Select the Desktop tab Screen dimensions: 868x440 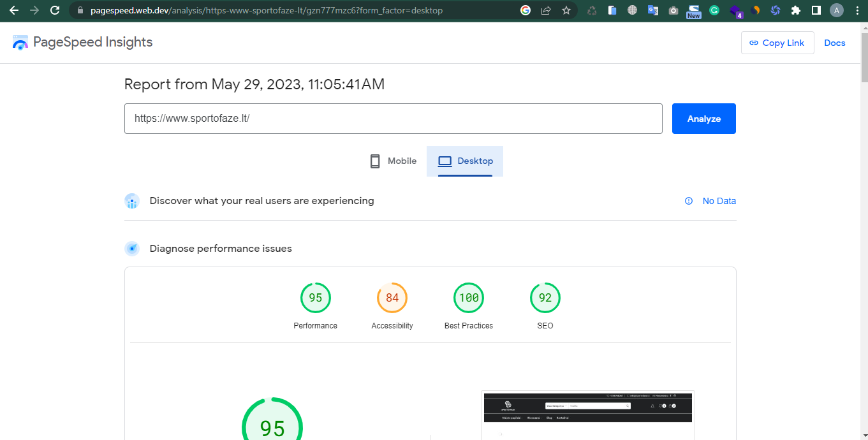pos(465,161)
